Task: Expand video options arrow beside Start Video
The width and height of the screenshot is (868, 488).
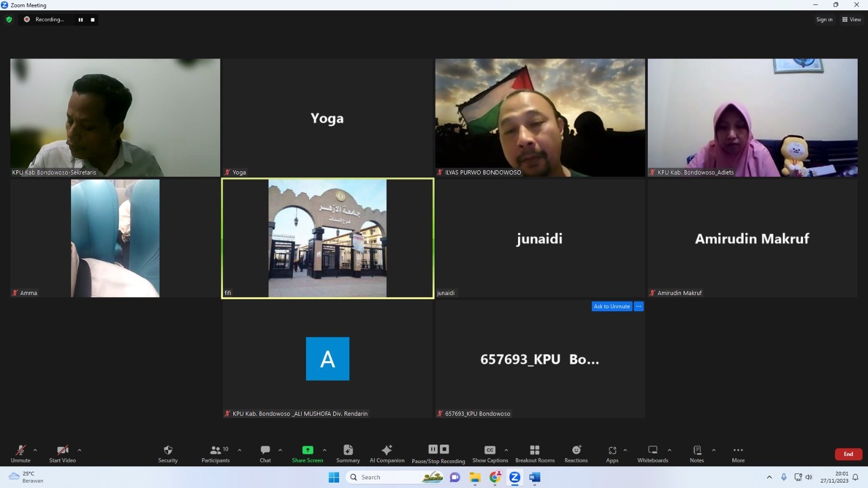Action: [79, 450]
